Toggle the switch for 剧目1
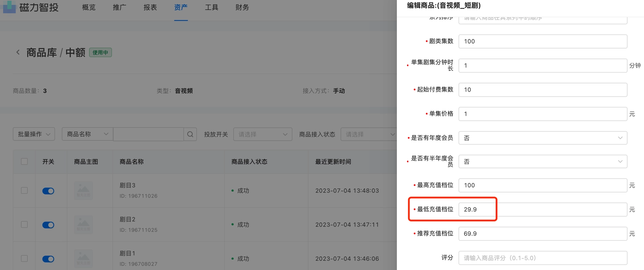 48,259
